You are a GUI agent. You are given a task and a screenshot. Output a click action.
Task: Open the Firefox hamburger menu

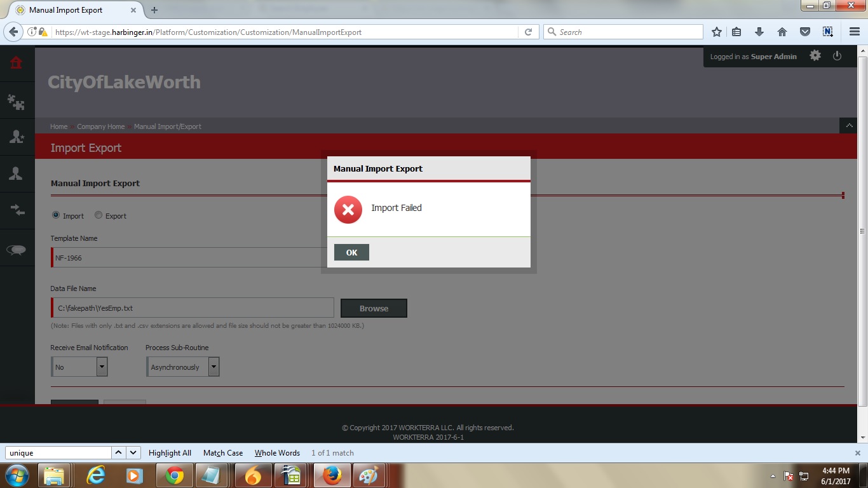pos(854,32)
